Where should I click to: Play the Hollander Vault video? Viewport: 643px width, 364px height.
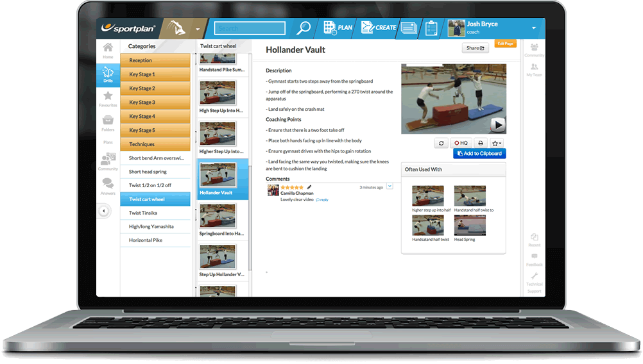pyautogui.click(x=498, y=124)
